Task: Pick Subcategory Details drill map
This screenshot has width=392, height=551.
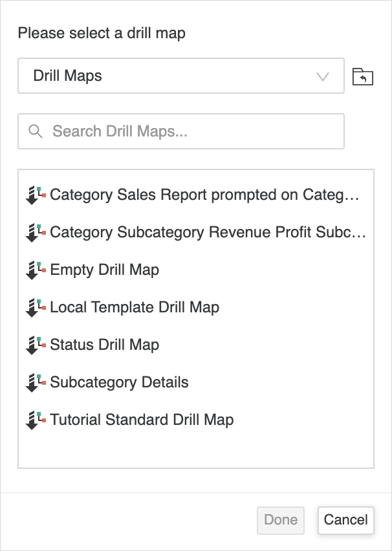Action: [x=119, y=383]
